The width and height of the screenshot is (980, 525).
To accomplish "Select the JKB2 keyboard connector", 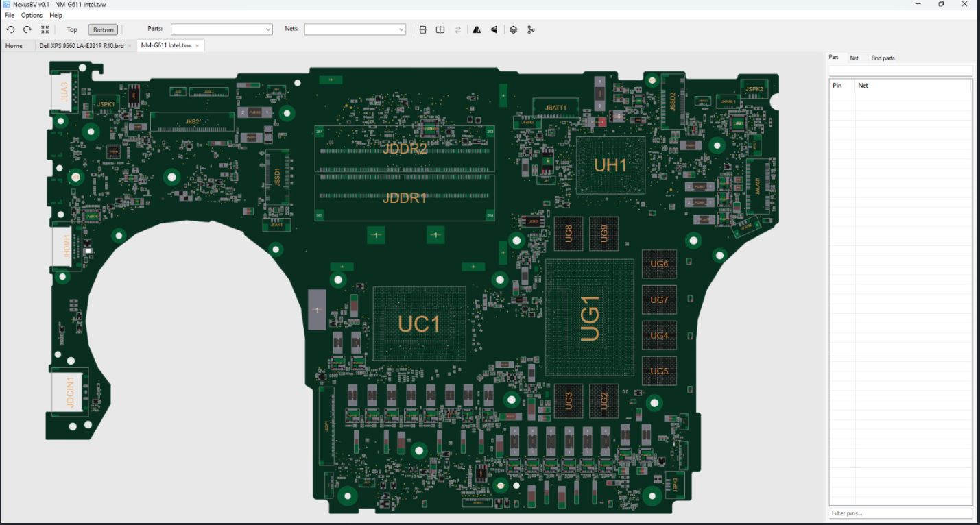I will click(193, 122).
